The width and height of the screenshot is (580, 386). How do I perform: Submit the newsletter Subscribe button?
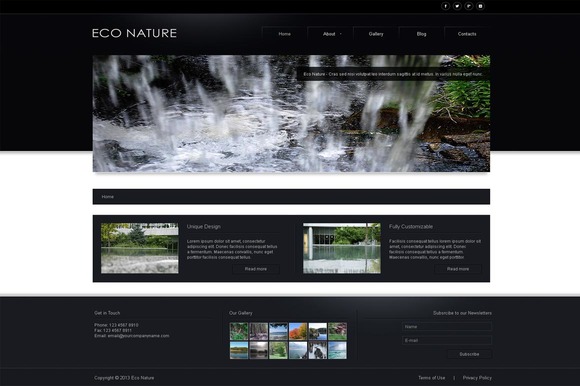(x=469, y=354)
